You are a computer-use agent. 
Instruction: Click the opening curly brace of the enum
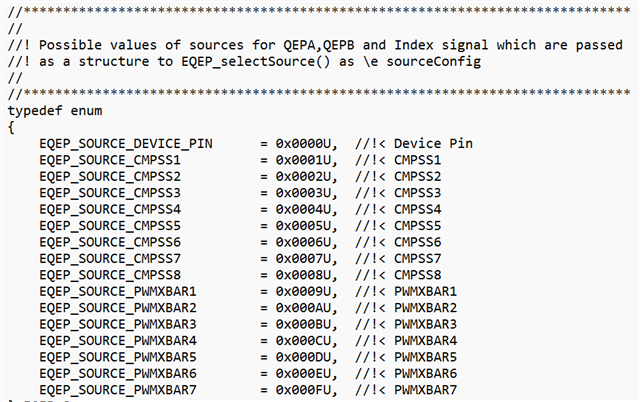pos(10,127)
